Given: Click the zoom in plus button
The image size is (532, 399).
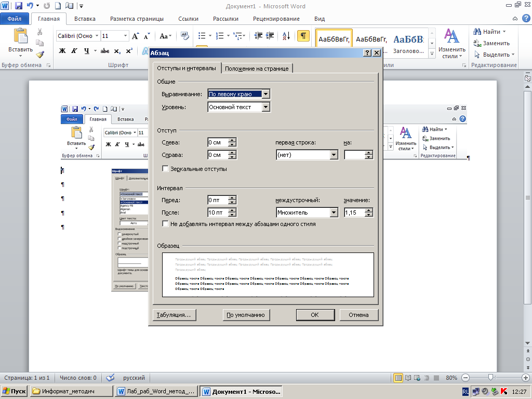Looking at the screenshot, I should click(x=526, y=378).
